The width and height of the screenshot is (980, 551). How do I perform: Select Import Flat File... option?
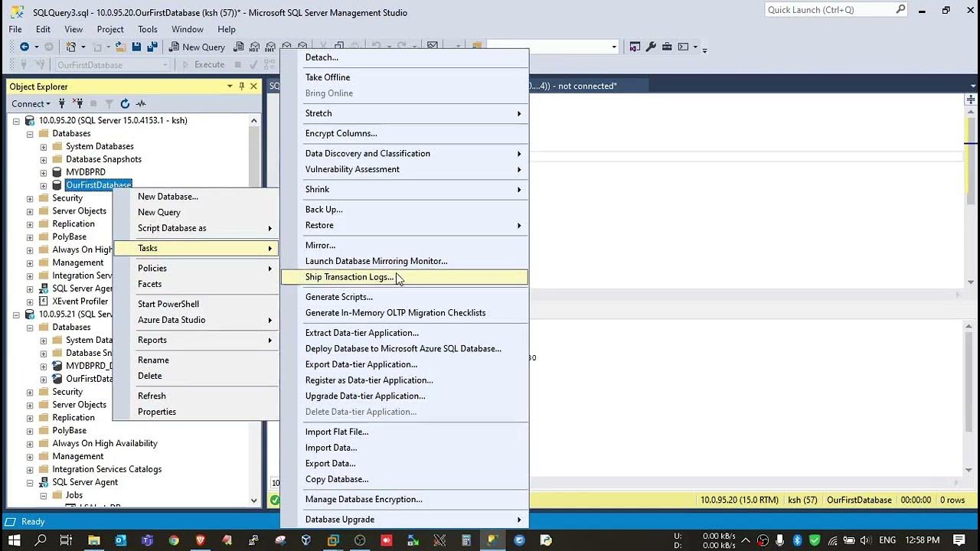tap(404, 432)
